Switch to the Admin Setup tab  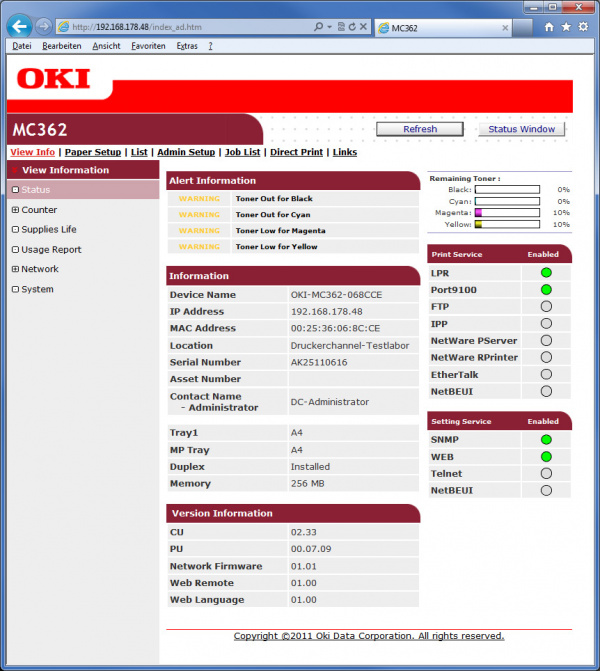[186, 152]
